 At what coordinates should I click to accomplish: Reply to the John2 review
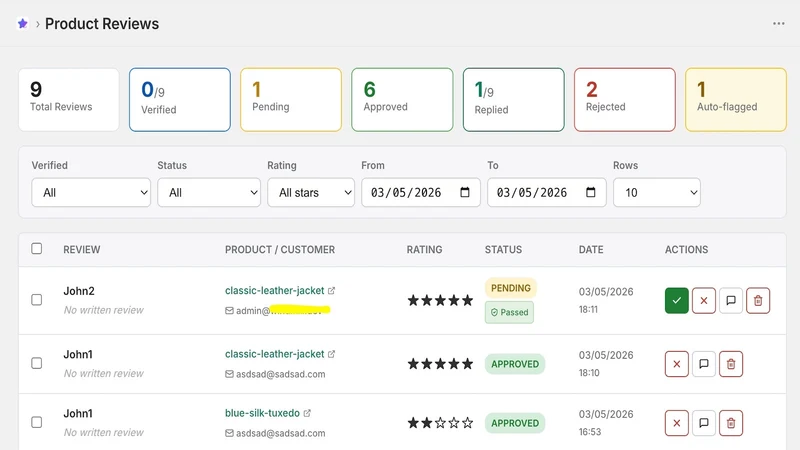click(731, 301)
